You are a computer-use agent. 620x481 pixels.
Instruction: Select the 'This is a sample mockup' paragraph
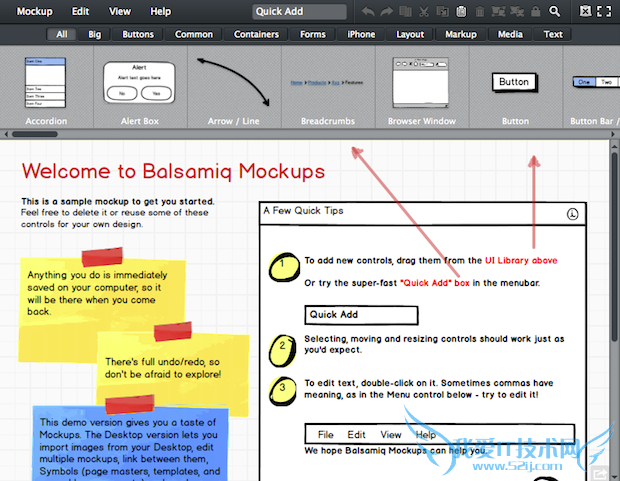pos(117,213)
